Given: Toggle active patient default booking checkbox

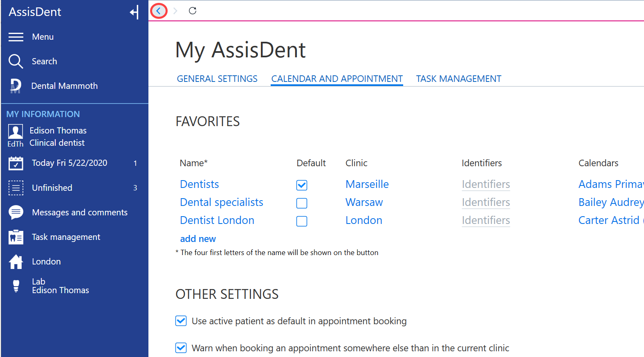Looking at the screenshot, I should coord(181,321).
